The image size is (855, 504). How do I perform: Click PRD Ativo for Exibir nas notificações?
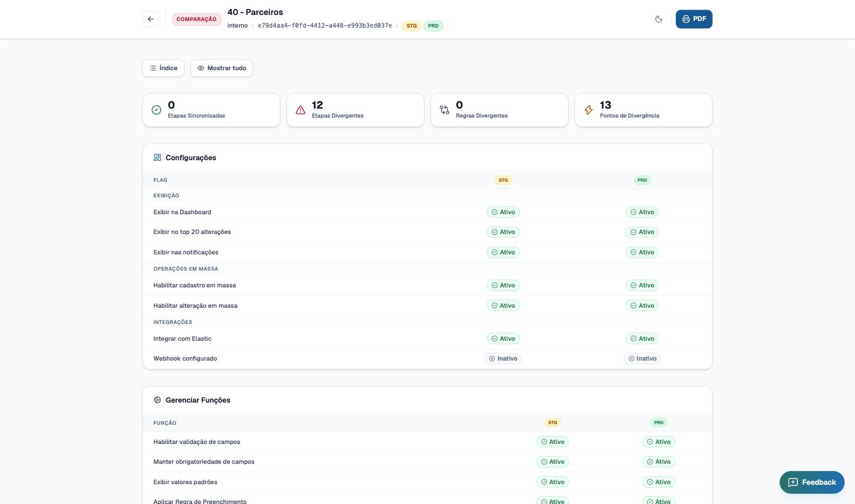pos(642,252)
